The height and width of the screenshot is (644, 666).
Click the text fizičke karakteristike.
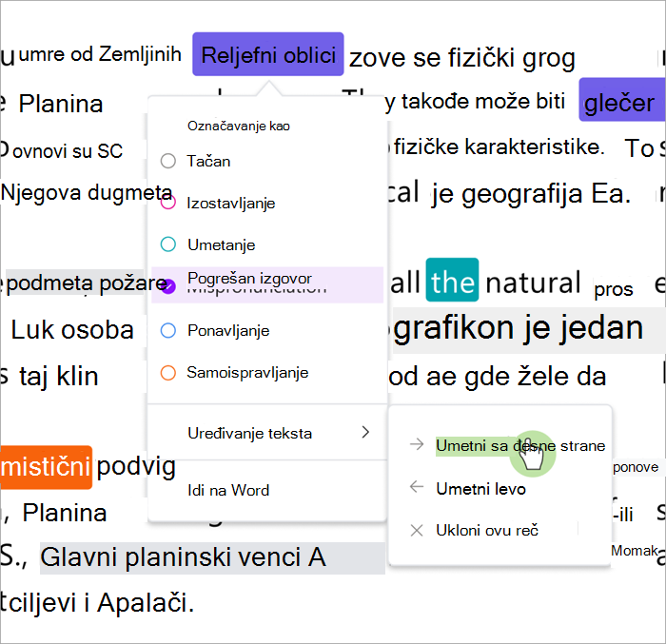499,147
